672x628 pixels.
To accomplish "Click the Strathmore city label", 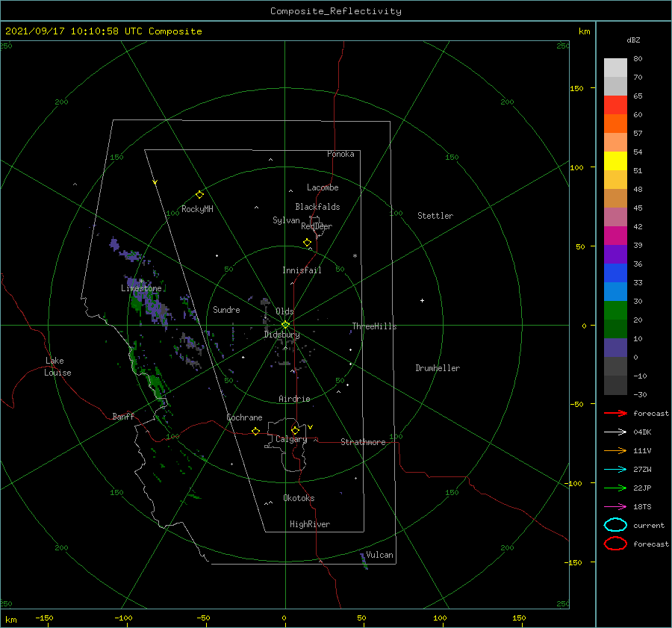I will 364,442.
